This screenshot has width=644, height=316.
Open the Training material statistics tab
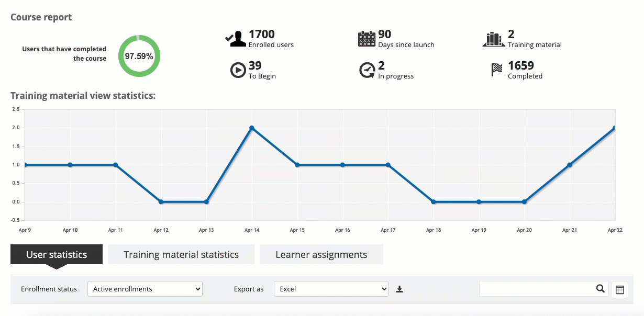click(181, 255)
